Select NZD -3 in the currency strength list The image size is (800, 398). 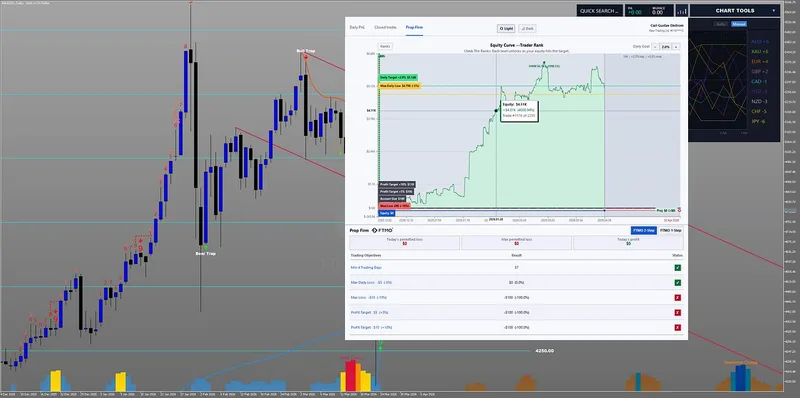coord(760,102)
